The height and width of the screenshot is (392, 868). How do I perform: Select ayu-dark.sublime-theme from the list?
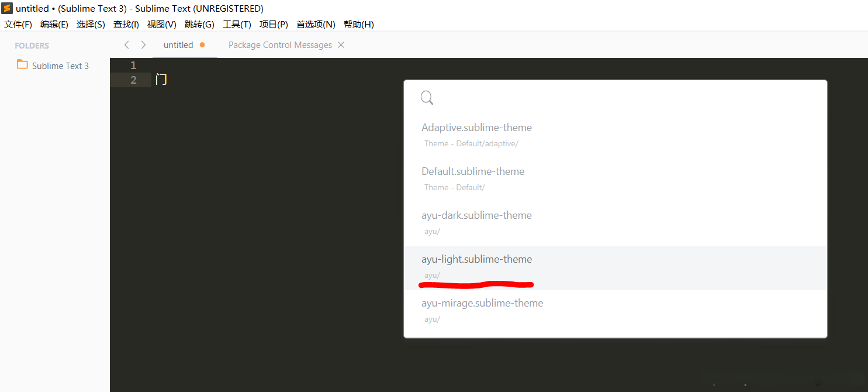[615, 223]
